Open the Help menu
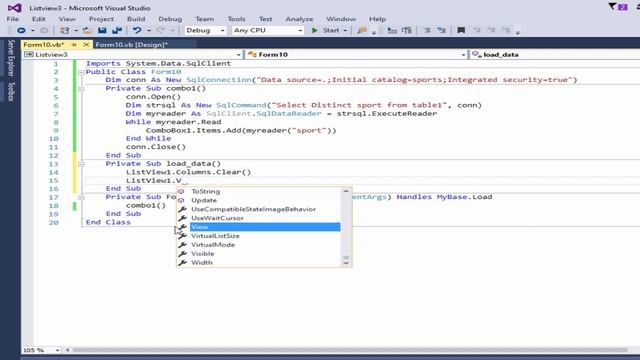Image resolution: width=640 pixels, height=360 pixels. (377, 19)
